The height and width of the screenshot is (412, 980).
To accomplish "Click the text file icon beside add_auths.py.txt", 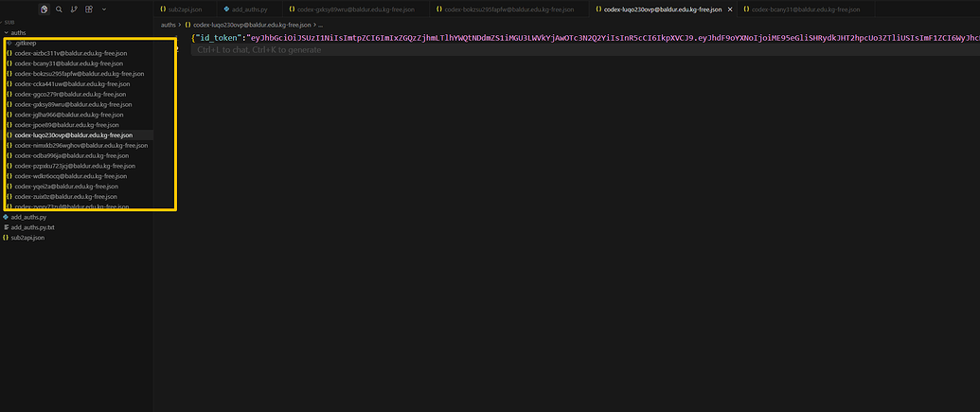I will point(6,227).
